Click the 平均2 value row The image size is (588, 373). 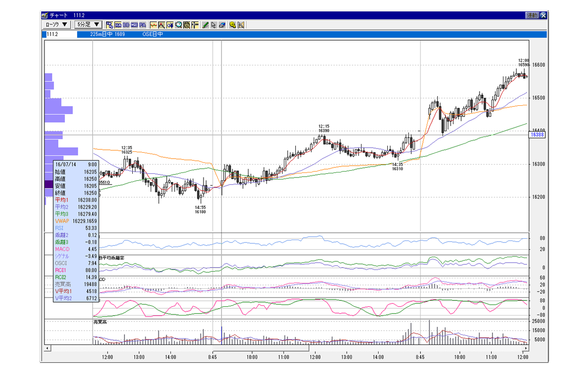(x=76, y=207)
